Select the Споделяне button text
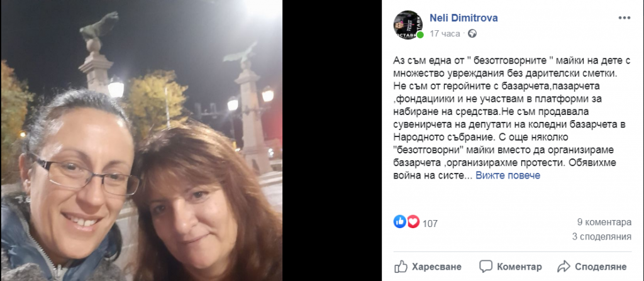This screenshot has width=644, height=281. point(601,267)
